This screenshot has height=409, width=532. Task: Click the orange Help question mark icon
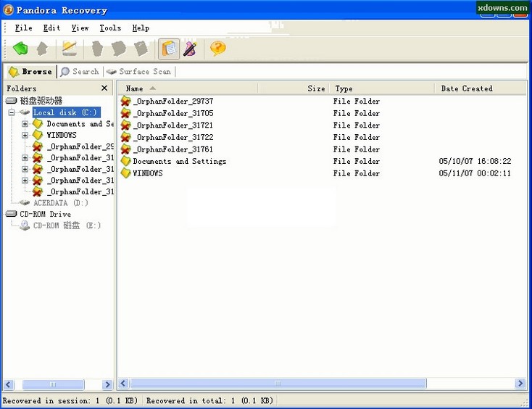click(x=217, y=49)
